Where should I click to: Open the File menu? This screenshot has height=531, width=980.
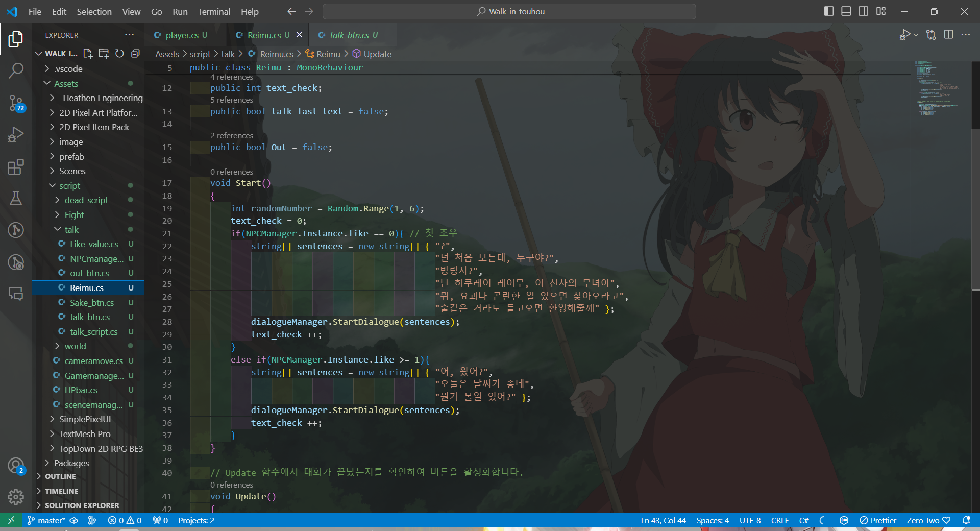click(x=35, y=11)
